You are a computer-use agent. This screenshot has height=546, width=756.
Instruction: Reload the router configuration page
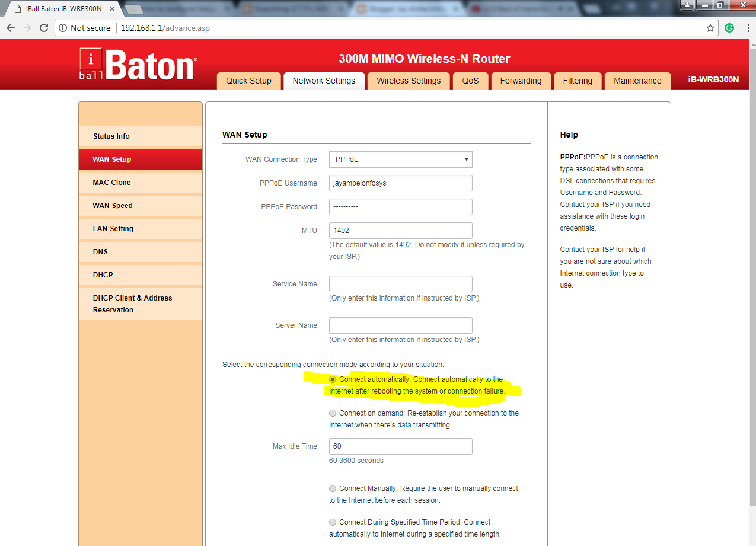[44, 27]
